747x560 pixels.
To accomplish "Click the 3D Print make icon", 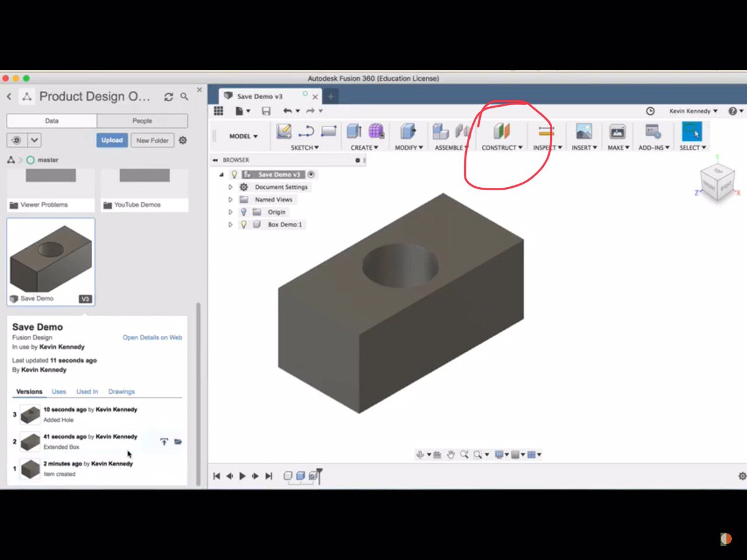I will click(617, 131).
